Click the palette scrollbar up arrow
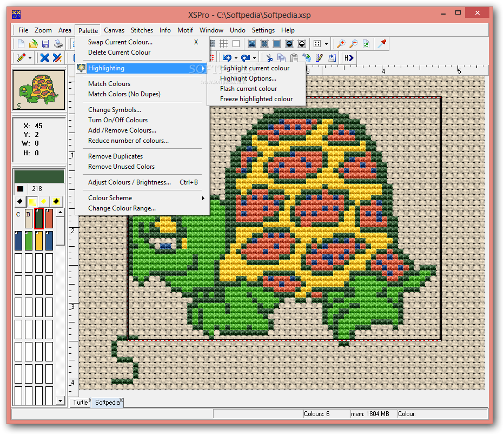Image resolution: width=504 pixels, height=435 pixels. (60, 213)
